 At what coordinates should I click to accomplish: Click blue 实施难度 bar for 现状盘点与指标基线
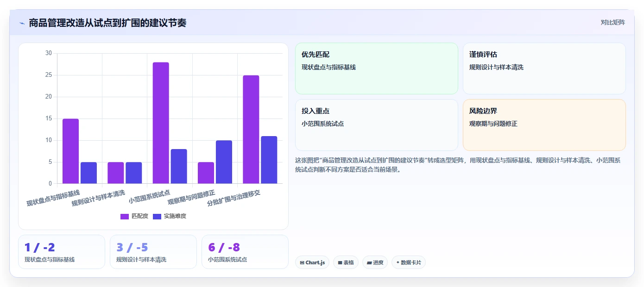88,173
